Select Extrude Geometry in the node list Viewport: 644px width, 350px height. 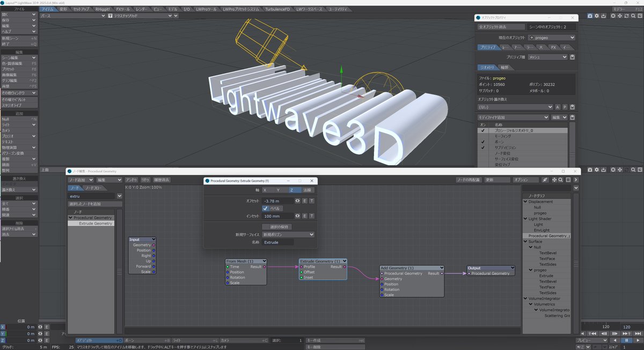(x=91, y=224)
